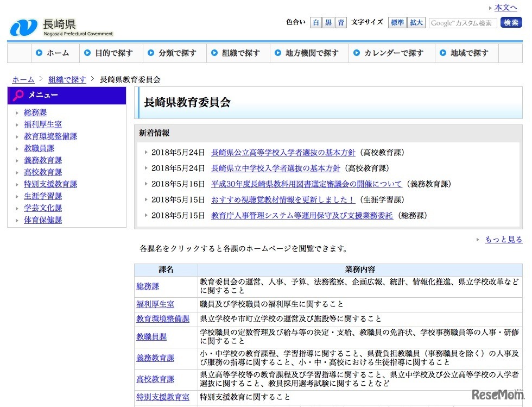This screenshot has width=532, height=407.
Task: Expand 体育保健課 sidebar entry
Action: tap(43, 220)
